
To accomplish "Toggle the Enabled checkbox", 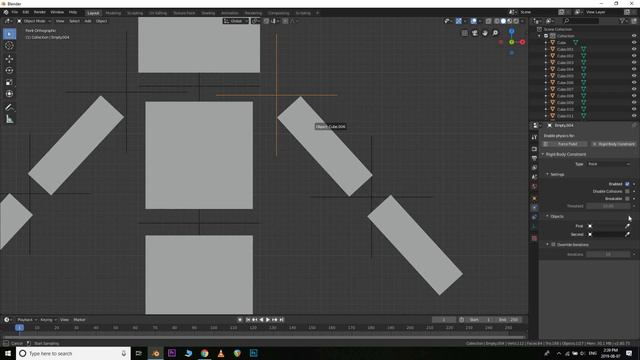I will tap(627, 184).
